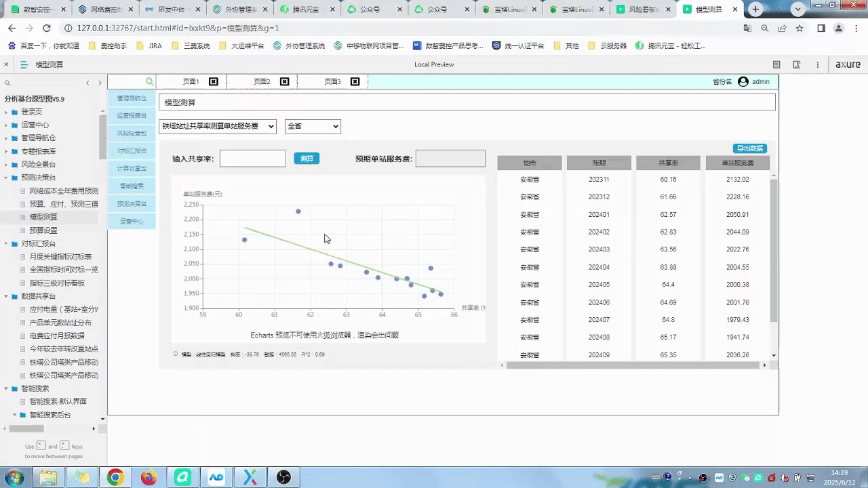Open OBS Studio from the taskbar
This screenshot has height=488, width=868.
283,477
